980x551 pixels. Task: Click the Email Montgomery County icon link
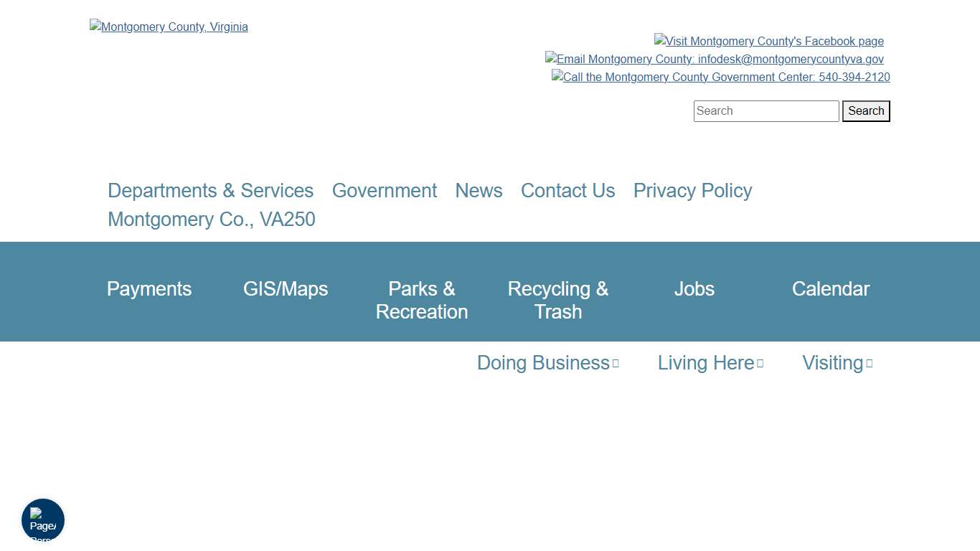click(714, 60)
